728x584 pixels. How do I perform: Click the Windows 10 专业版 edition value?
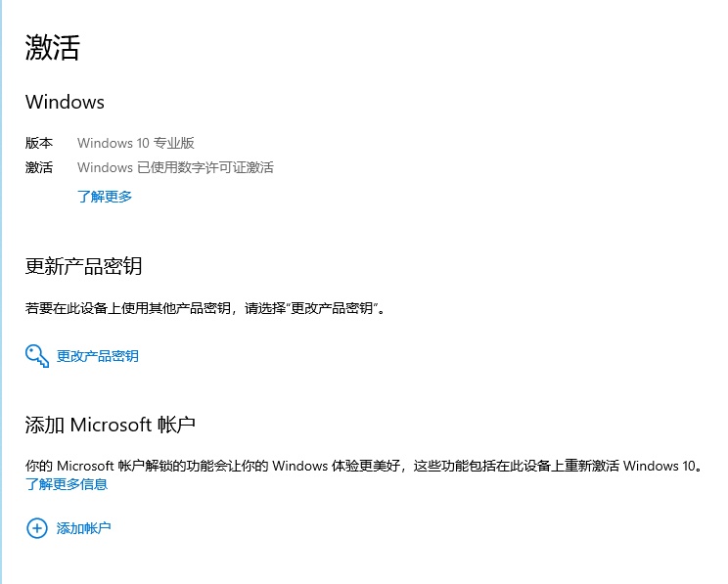click(x=136, y=143)
